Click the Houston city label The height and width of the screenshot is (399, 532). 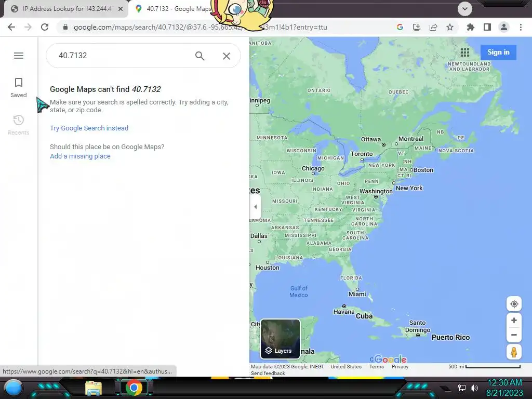point(268,268)
